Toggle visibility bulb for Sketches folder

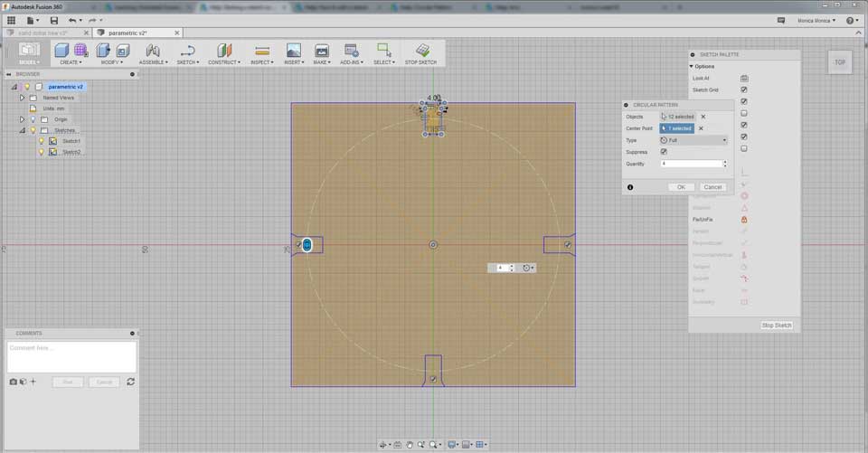tap(33, 130)
